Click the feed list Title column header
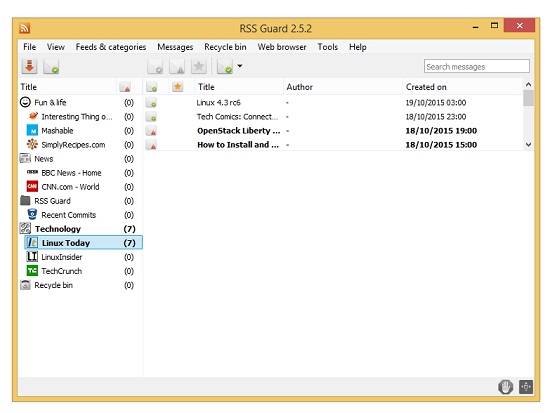This screenshot has width=550, height=413. [x=67, y=87]
